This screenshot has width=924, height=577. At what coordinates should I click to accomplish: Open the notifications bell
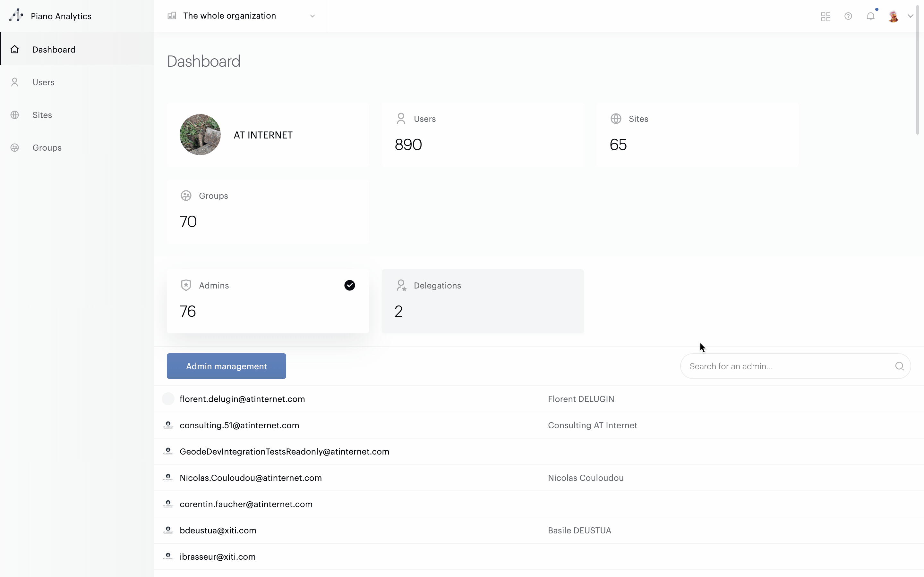[x=870, y=16]
